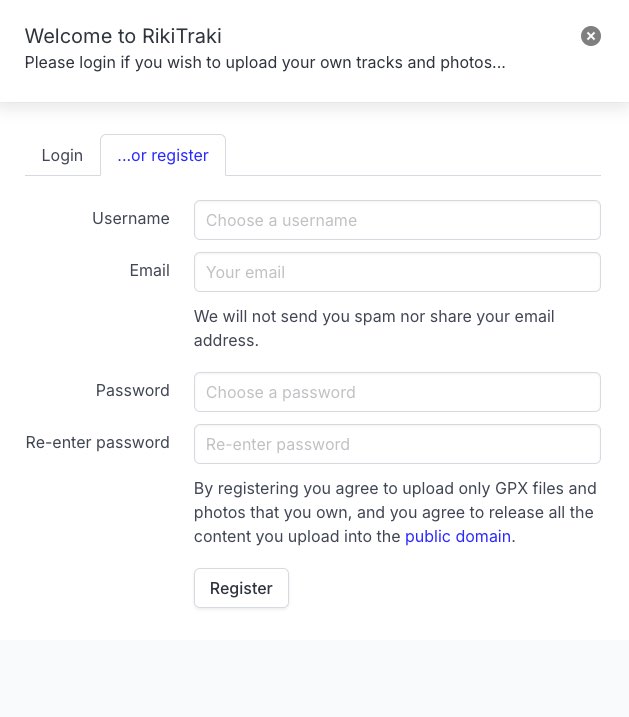Click the 'Re-enter password' field label

point(98,442)
